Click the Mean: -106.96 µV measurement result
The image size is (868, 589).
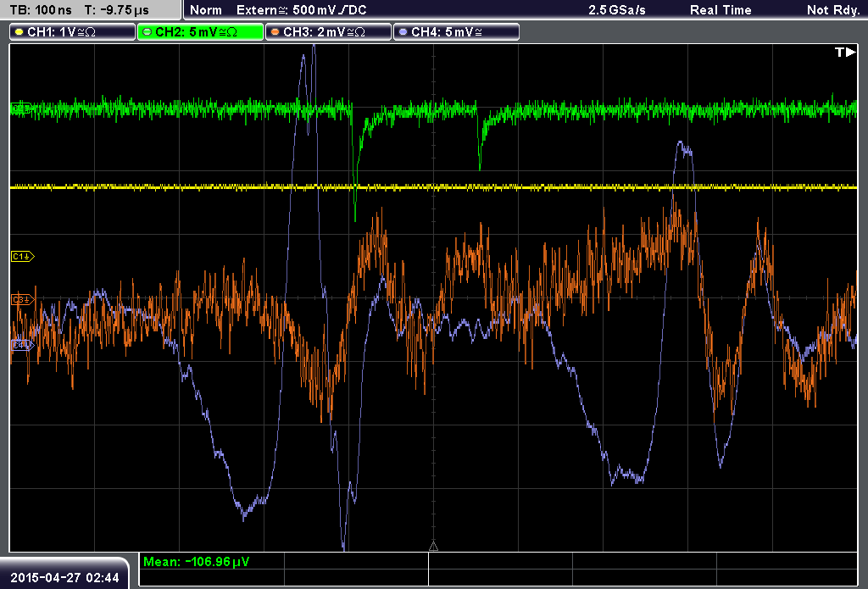pyautogui.click(x=197, y=562)
